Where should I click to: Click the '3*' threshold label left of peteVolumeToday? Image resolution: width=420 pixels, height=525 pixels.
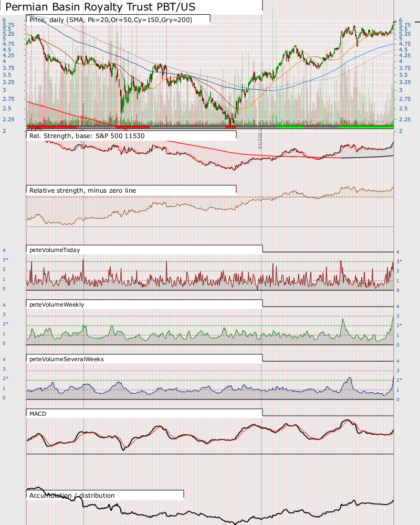5,260
